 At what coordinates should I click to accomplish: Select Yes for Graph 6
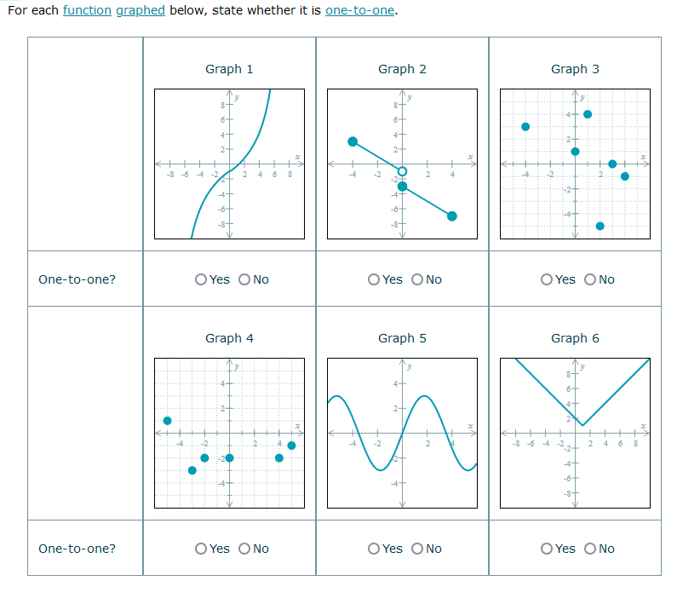(545, 549)
